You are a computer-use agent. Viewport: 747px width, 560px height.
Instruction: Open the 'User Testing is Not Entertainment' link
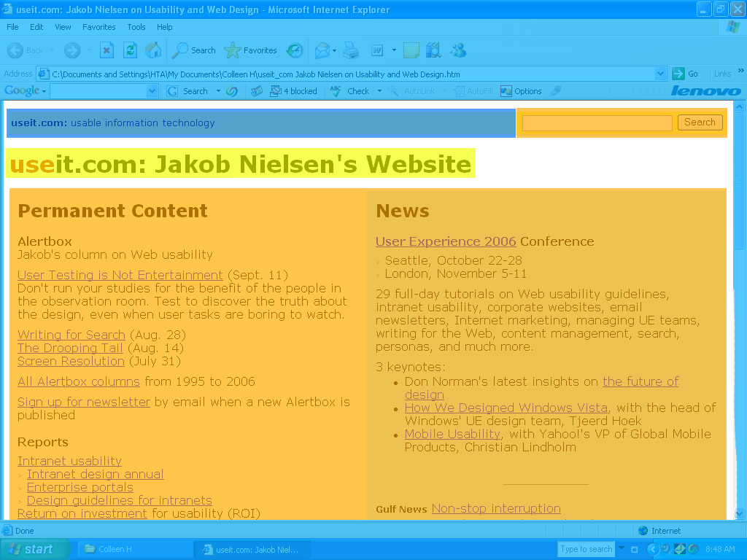tap(120, 275)
